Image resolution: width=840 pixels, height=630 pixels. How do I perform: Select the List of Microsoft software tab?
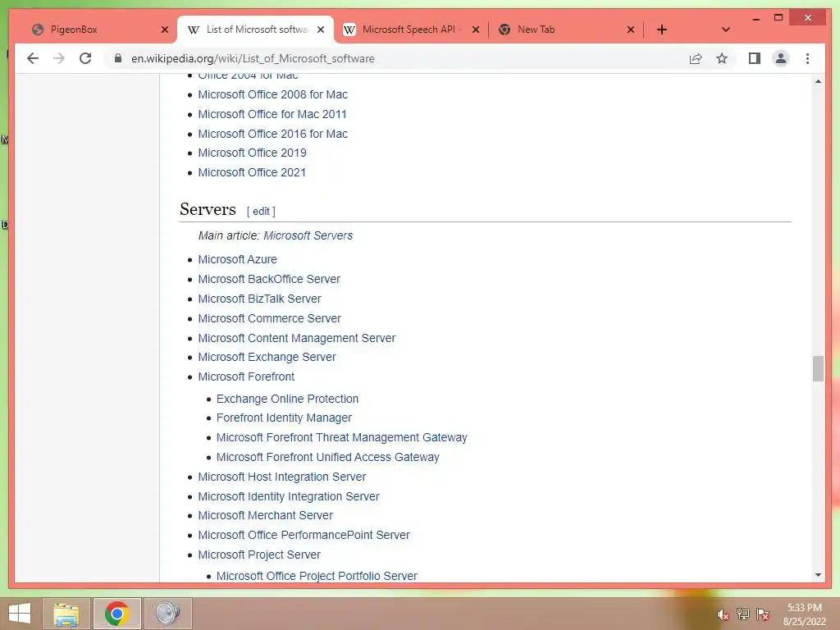click(255, 30)
